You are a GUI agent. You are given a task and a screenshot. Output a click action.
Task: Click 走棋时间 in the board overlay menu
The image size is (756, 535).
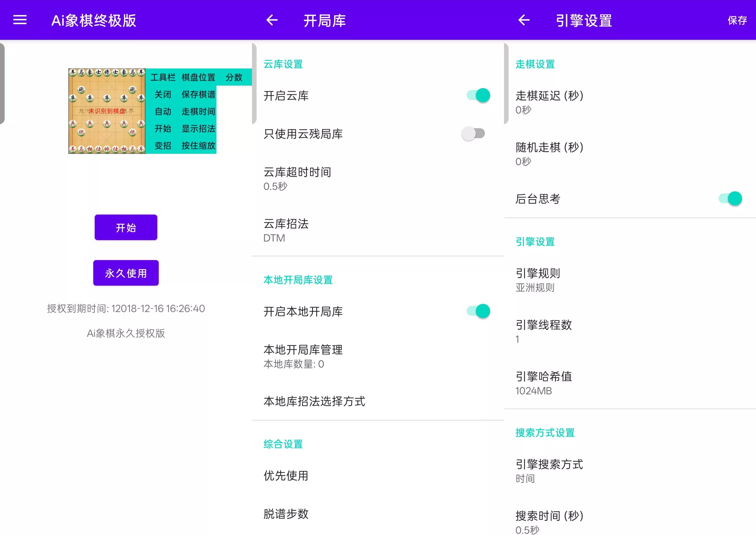point(198,112)
